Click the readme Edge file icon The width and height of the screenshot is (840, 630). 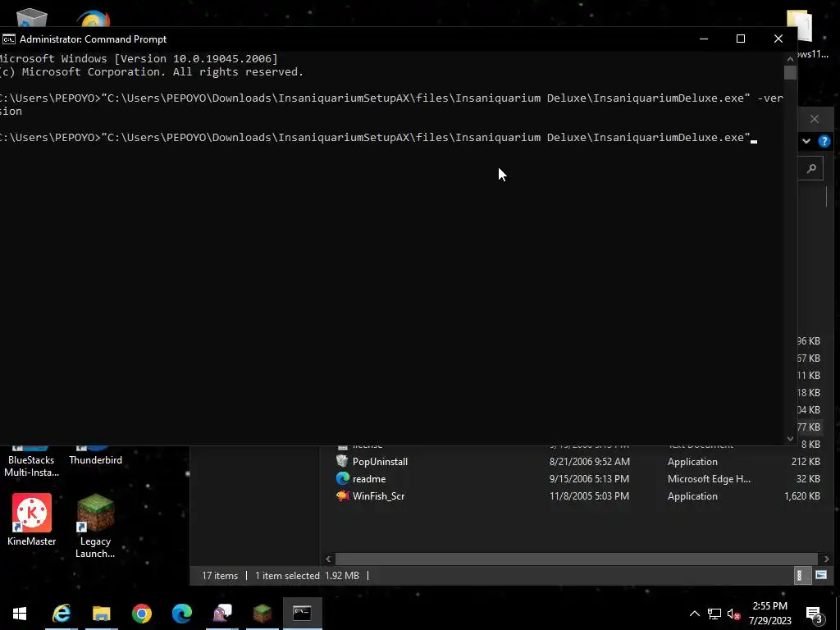tap(342, 478)
